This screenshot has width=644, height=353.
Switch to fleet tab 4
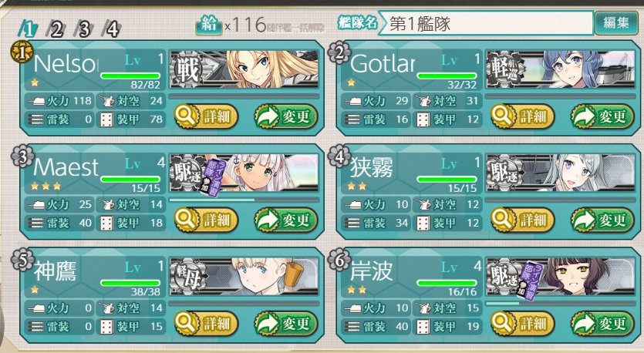coord(112,29)
